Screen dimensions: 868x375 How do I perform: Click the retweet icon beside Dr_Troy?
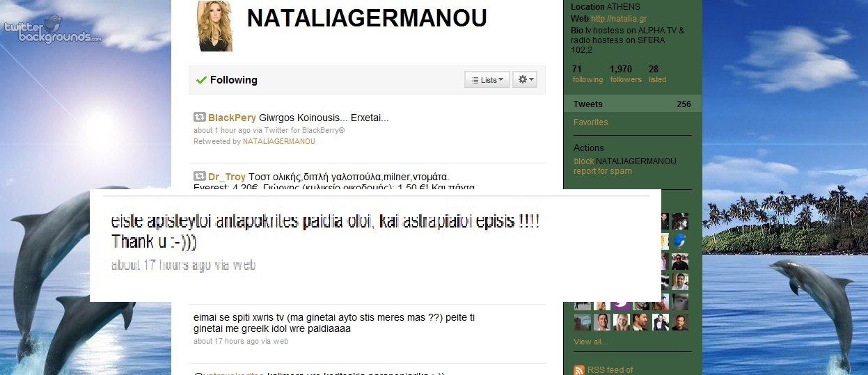pyautogui.click(x=199, y=177)
